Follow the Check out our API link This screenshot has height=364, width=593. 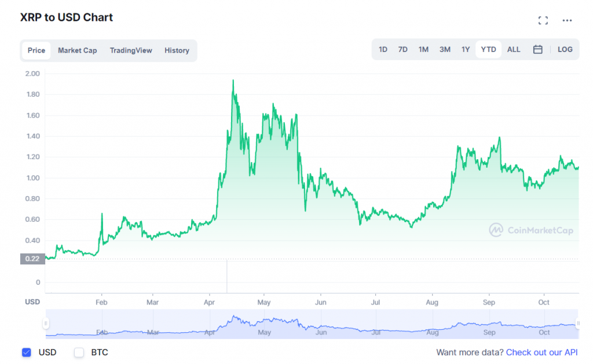(x=541, y=352)
